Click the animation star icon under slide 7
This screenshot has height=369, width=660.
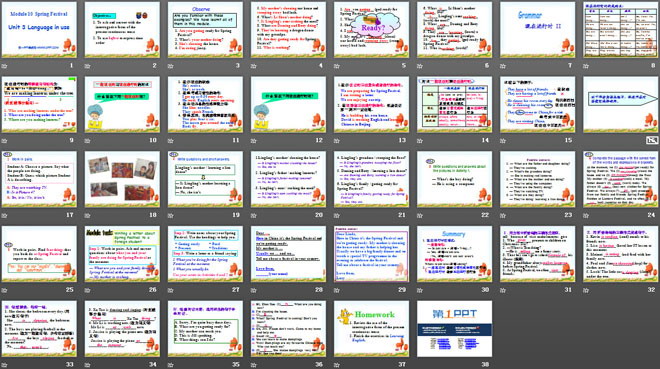[503, 66]
